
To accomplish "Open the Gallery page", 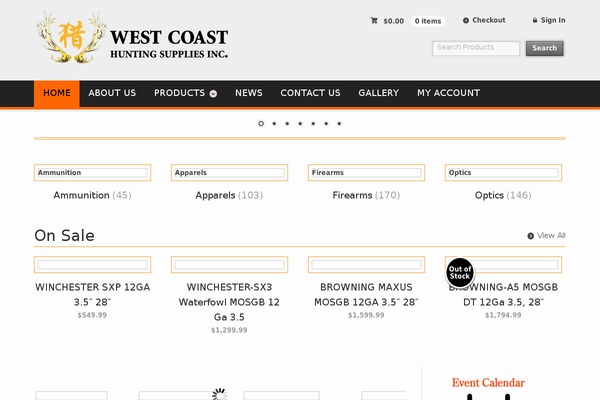I will (x=378, y=93).
